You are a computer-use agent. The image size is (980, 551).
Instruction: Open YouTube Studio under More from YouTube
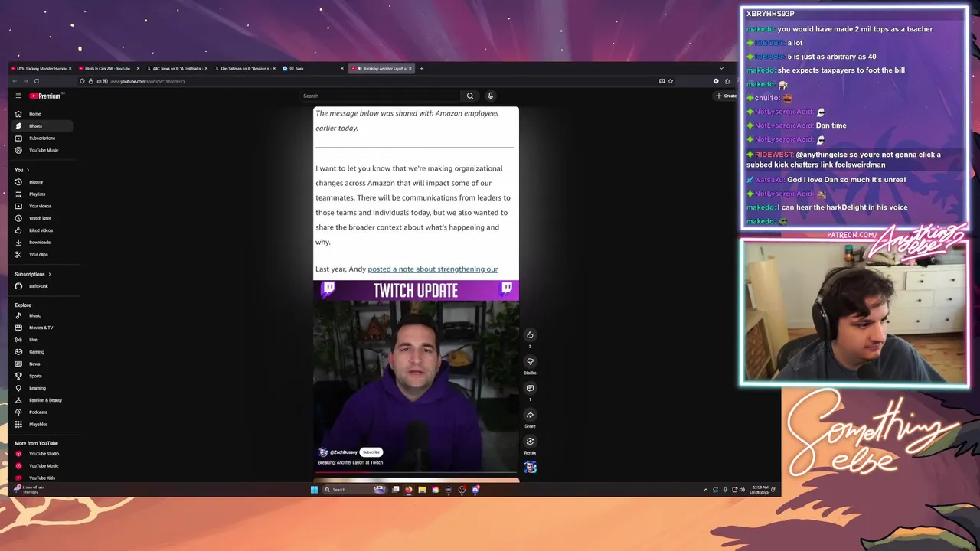(x=42, y=454)
